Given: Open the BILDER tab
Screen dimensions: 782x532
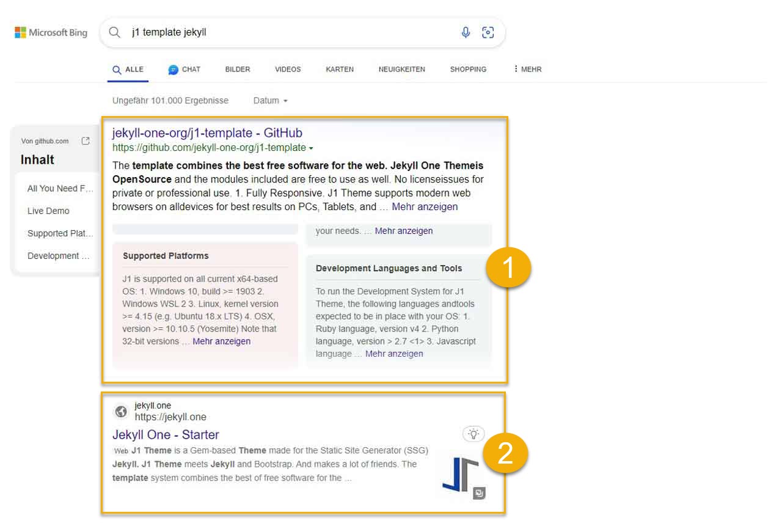Looking at the screenshot, I should pos(238,70).
